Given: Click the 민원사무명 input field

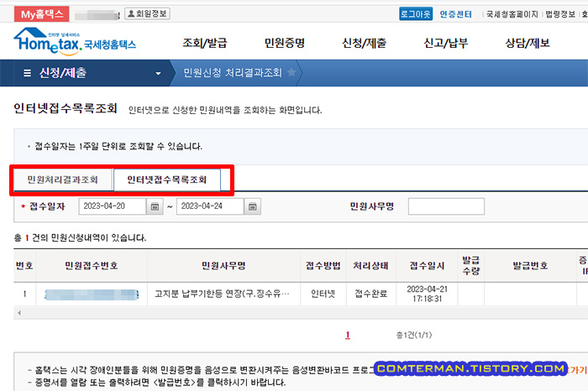Looking at the screenshot, I should pos(446,206).
